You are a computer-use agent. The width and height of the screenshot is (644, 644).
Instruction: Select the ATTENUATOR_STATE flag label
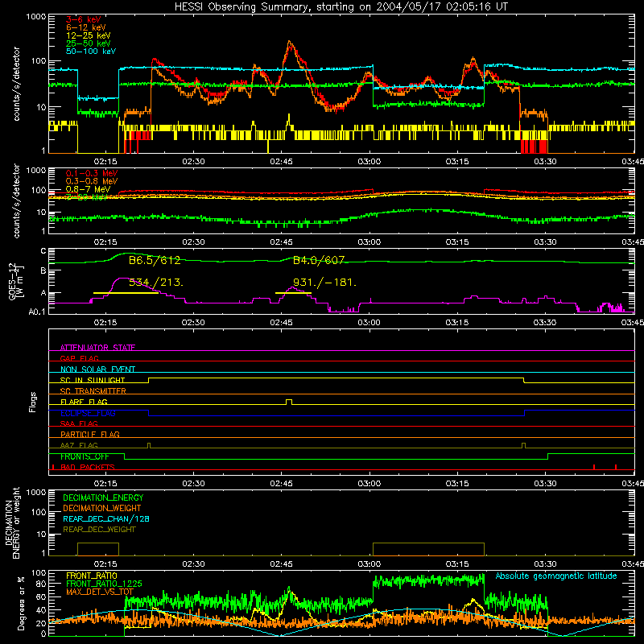point(97,348)
